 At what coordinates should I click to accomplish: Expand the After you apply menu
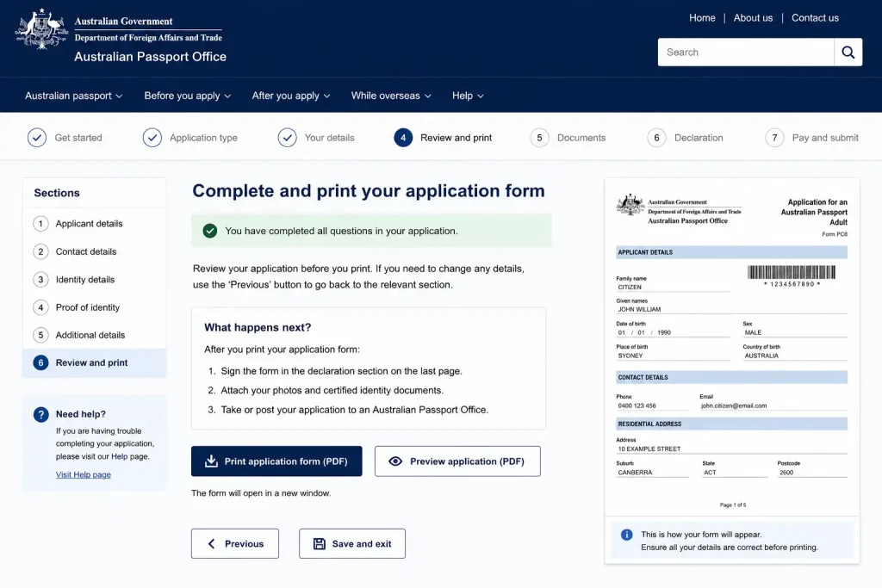pyautogui.click(x=291, y=96)
